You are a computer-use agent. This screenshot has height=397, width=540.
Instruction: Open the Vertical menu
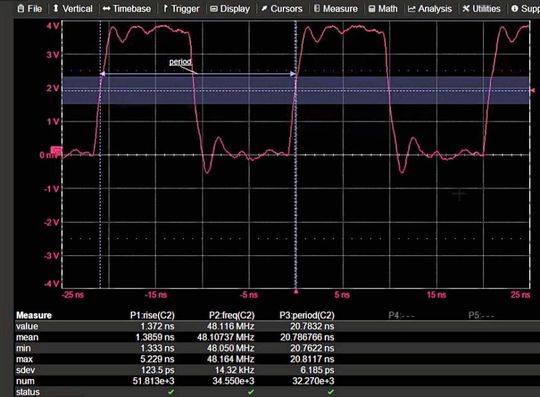click(73, 9)
